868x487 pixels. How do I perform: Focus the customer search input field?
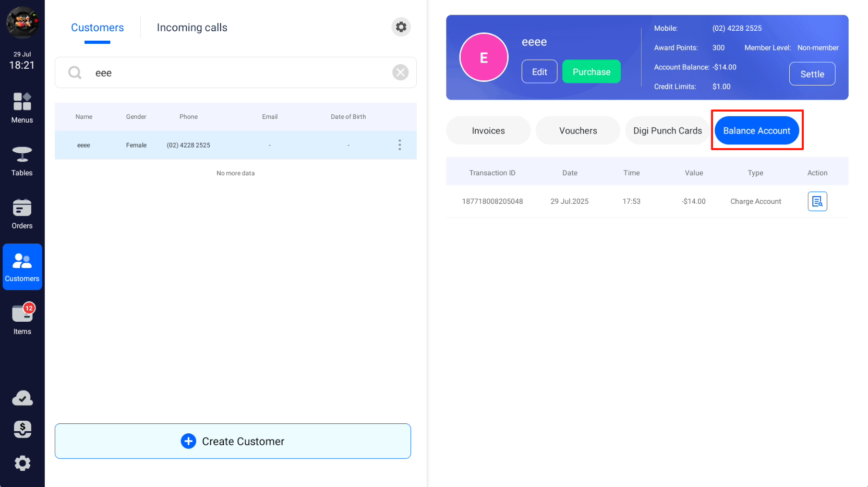(236, 72)
